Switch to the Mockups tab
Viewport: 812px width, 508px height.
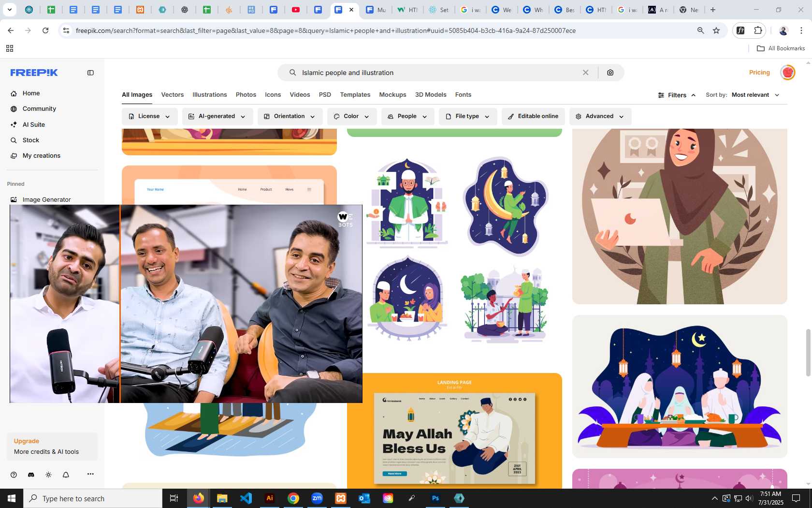click(392, 95)
